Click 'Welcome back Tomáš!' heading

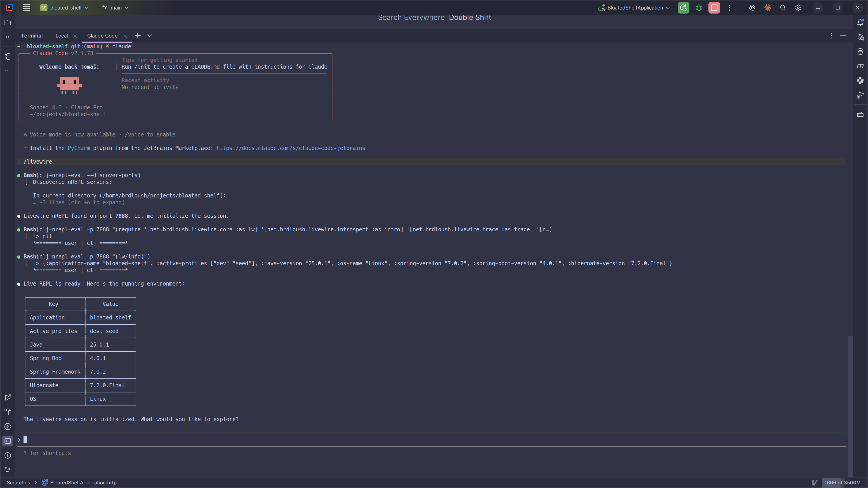click(69, 67)
